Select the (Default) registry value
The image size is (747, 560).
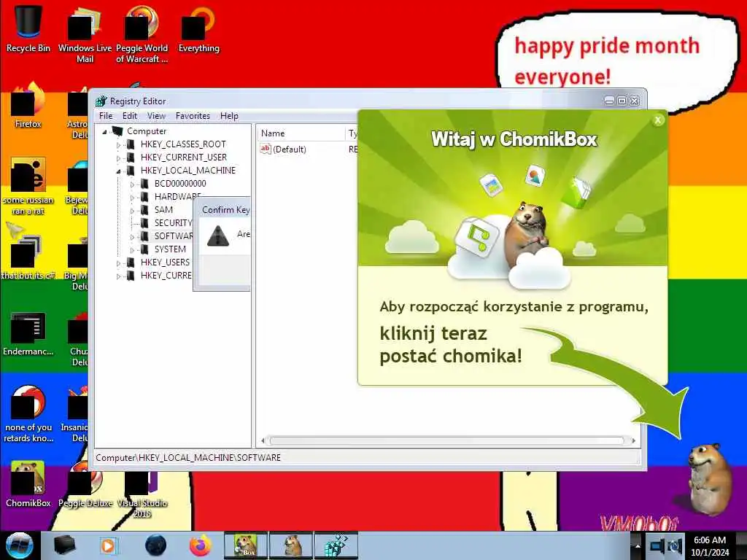pyautogui.click(x=289, y=149)
